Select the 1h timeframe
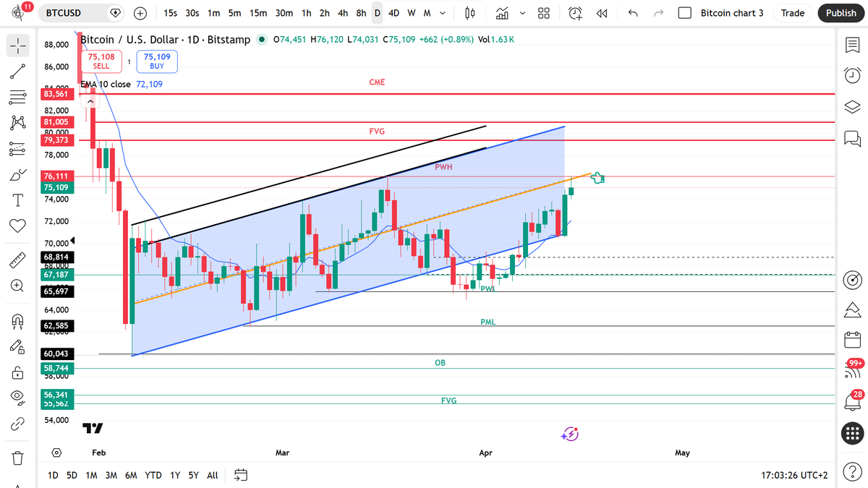Screen dimensions: 868x488 tap(307, 13)
